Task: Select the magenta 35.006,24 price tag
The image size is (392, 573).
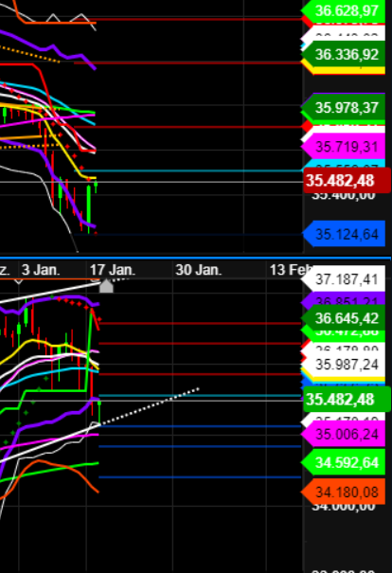Action: pyautogui.click(x=344, y=434)
